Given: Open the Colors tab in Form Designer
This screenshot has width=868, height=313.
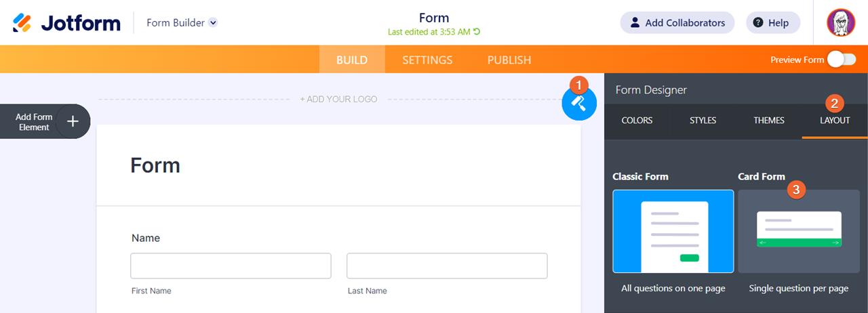Looking at the screenshot, I should pyautogui.click(x=637, y=121).
